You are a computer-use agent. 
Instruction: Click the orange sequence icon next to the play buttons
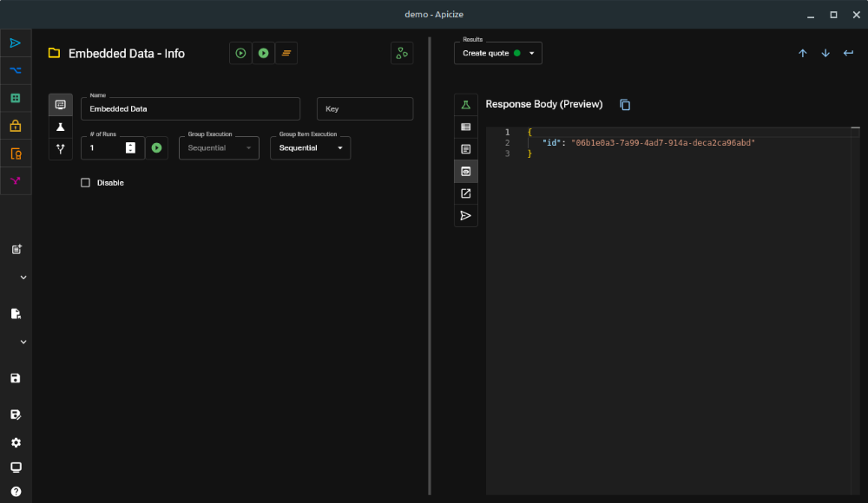click(x=286, y=53)
